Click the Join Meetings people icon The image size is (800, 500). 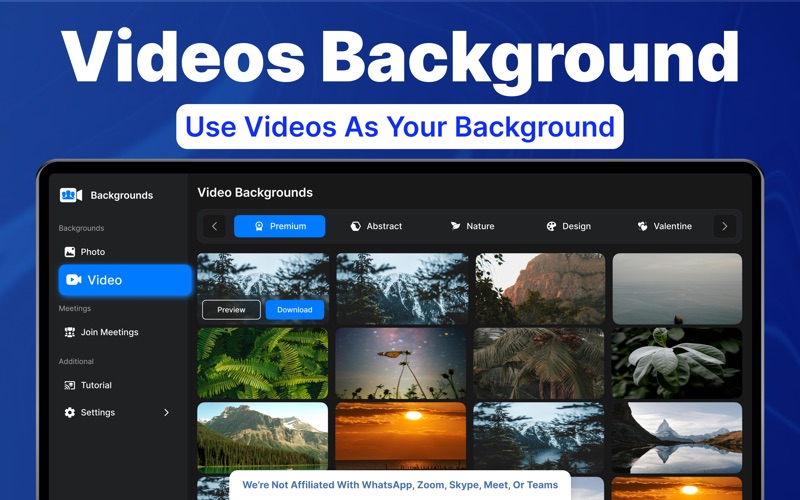tap(70, 332)
